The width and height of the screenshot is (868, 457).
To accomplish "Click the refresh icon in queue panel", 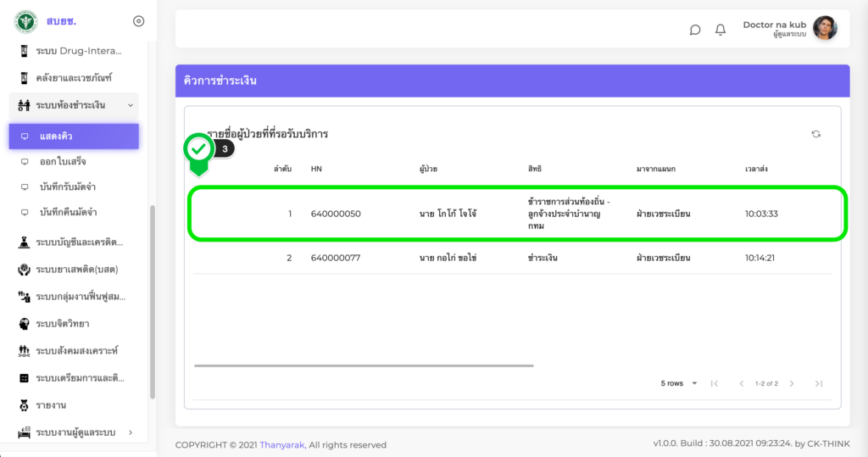I will click(x=815, y=134).
